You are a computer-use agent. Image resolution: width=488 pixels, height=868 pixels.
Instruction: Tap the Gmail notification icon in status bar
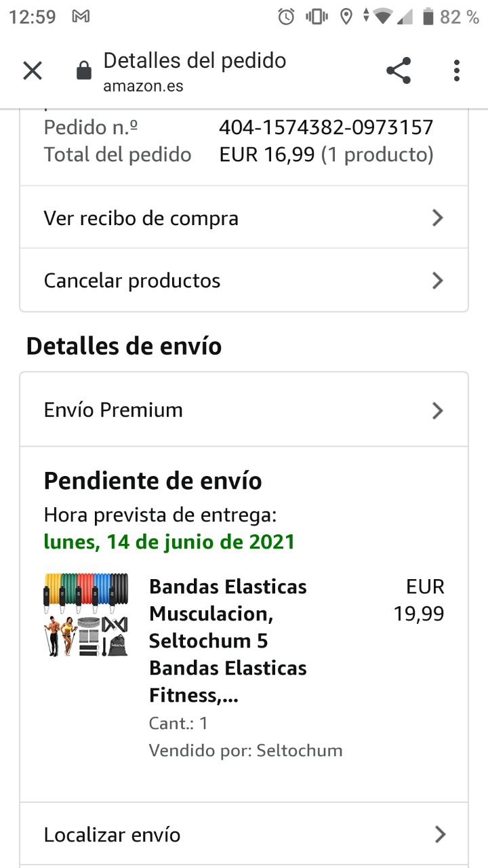[x=81, y=17]
